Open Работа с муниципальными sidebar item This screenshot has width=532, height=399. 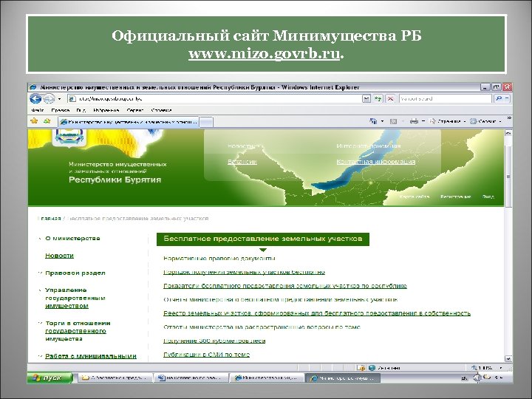point(91,356)
